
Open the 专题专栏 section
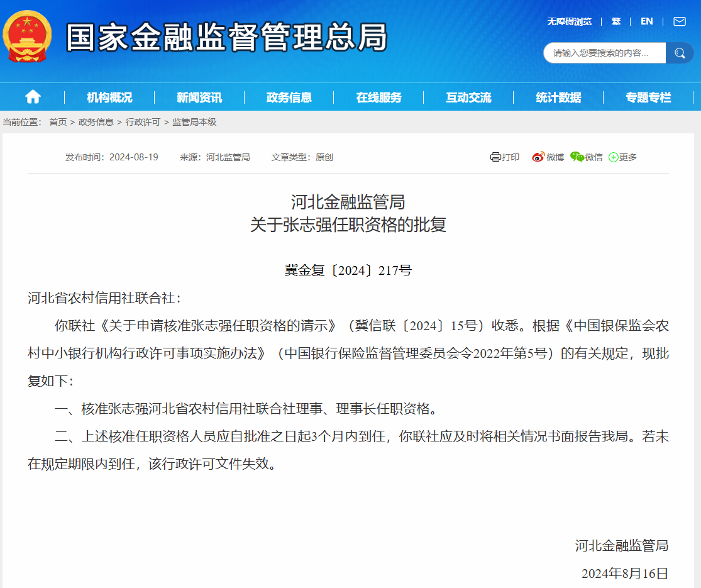tap(649, 97)
